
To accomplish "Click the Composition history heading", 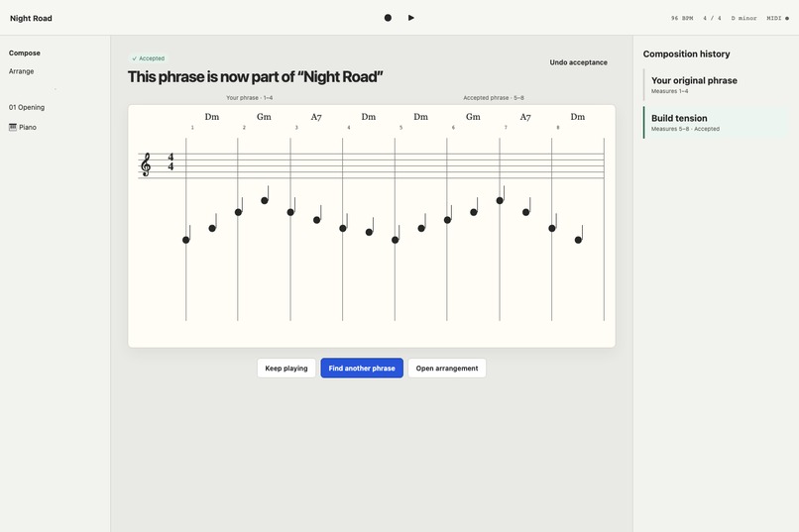I will 686,53.
